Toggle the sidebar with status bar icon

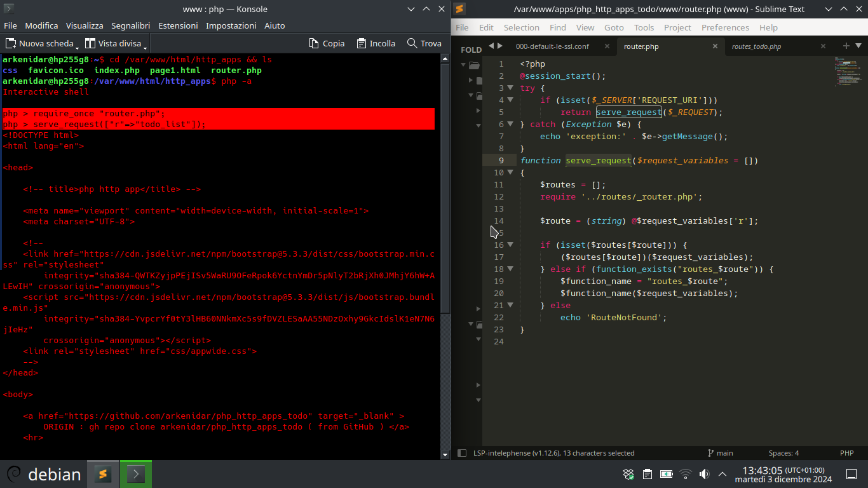462,453
